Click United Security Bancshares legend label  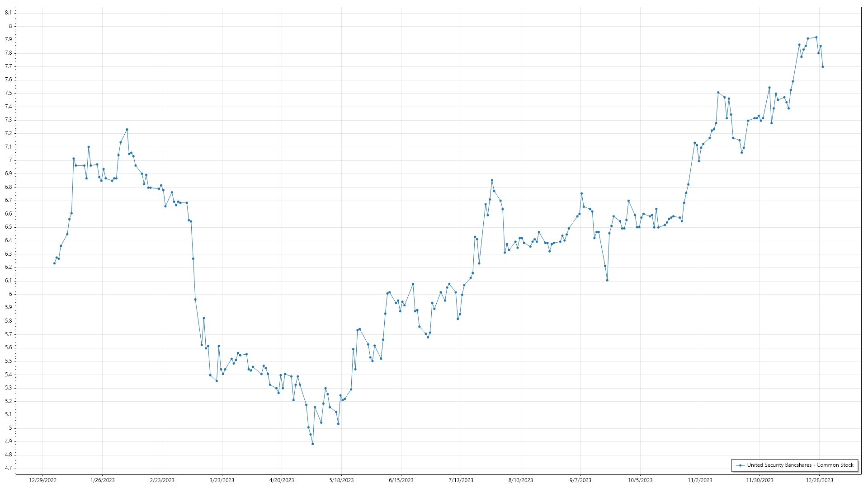click(800, 465)
